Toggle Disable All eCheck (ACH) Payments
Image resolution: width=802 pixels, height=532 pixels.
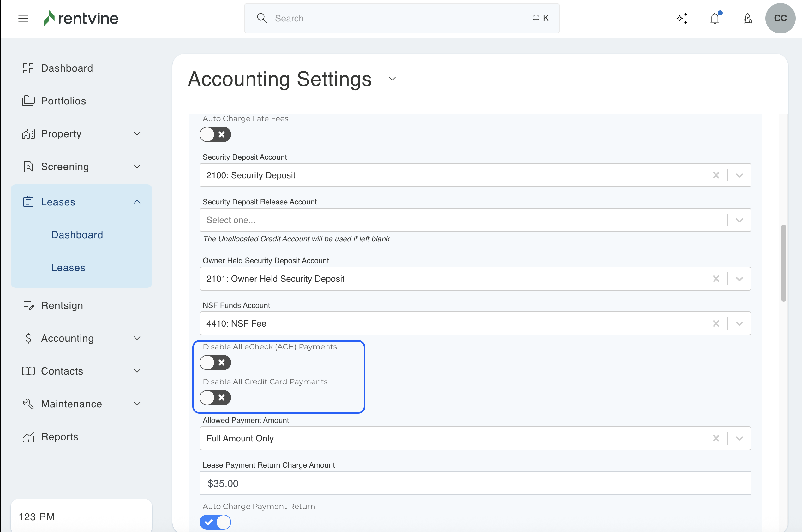(215, 363)
